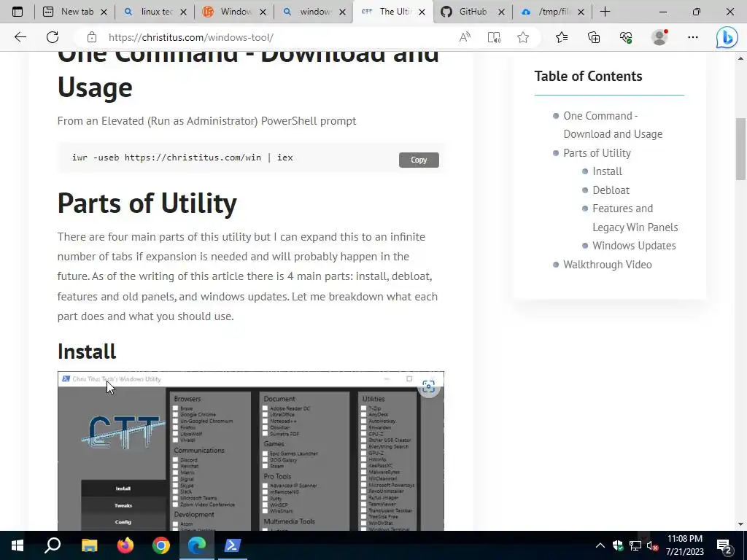Launch File Explorer from taskbar
This screenshot has width=747, height=560.
click(90, 545)
